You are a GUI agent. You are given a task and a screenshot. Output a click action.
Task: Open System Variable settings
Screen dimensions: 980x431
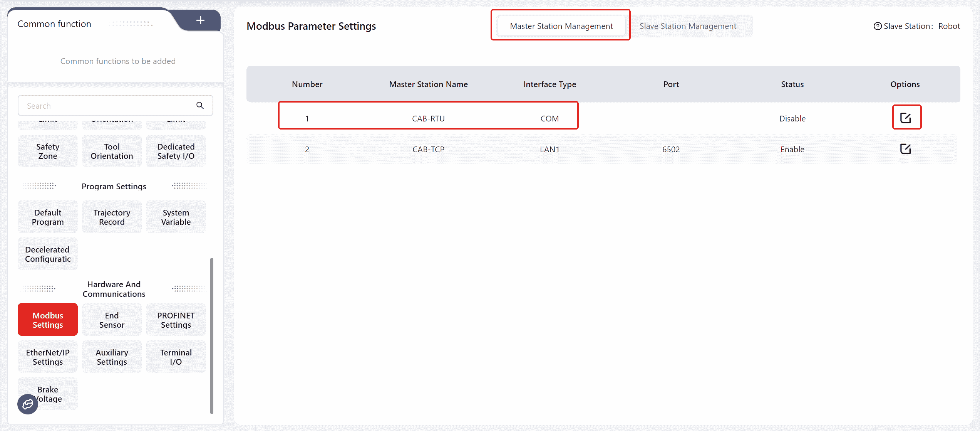(x=176, y=217)
